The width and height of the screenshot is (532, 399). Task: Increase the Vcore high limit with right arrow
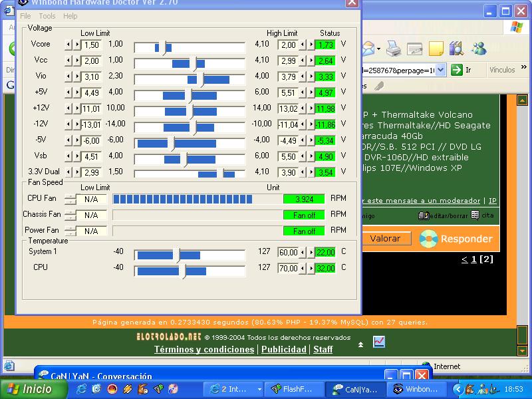click(311, 45)
